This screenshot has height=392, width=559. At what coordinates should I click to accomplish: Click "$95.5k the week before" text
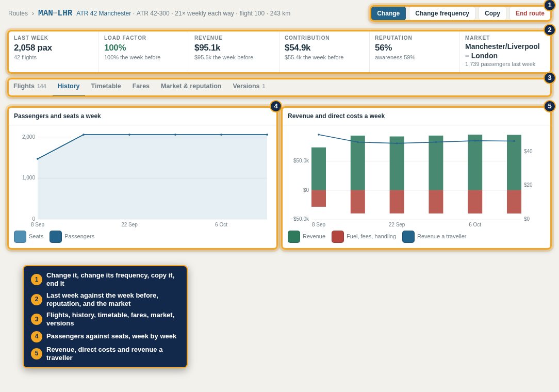(223, 57)
